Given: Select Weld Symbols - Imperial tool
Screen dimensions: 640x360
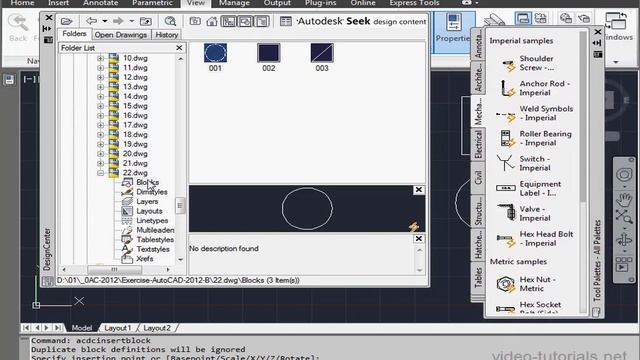Looking at the screenshot, I should tap(534, 113).
